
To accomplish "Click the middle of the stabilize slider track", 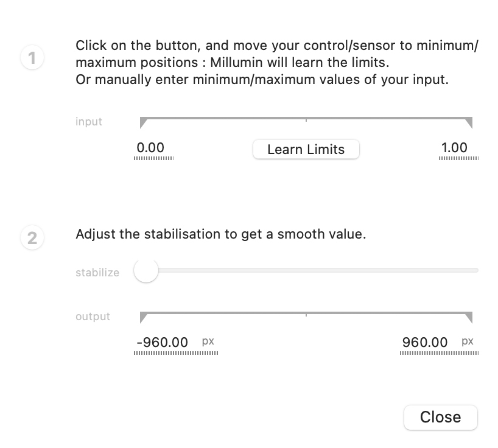I will coord(312,270).
